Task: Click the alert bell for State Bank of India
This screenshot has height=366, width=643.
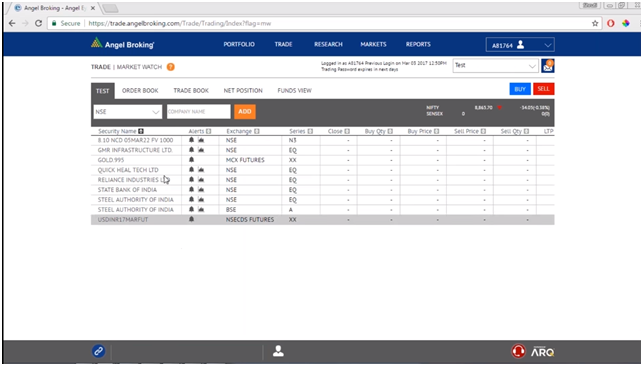Action: point(191,189)
